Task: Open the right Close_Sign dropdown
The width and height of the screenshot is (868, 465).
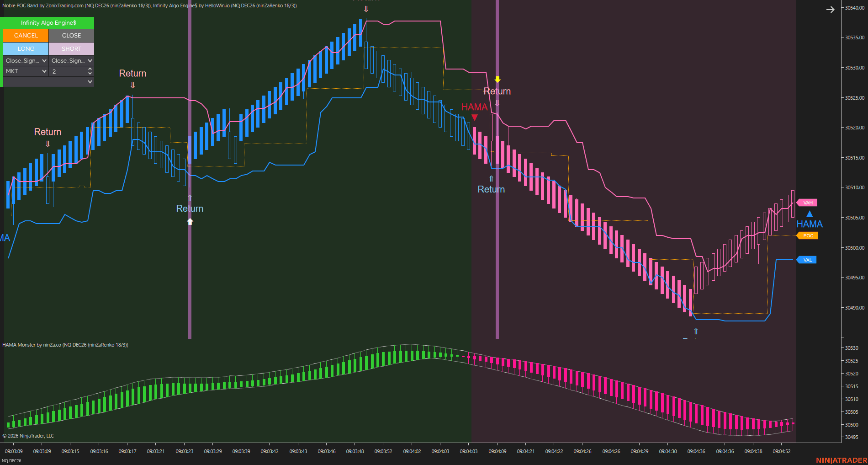Action: [71, 61]
